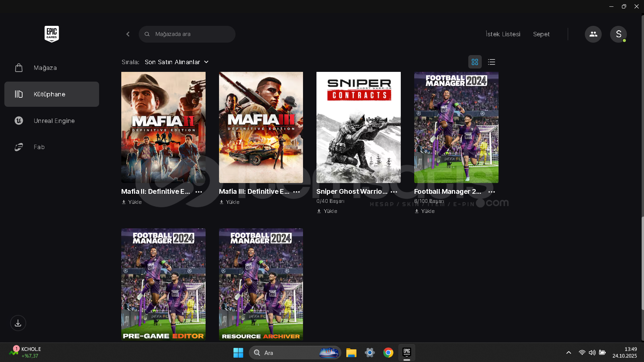This screenshot has height=362, width=644.
Task: Open options menu for Mafia II
Action: pyautogui.click(x=199, y=192)
